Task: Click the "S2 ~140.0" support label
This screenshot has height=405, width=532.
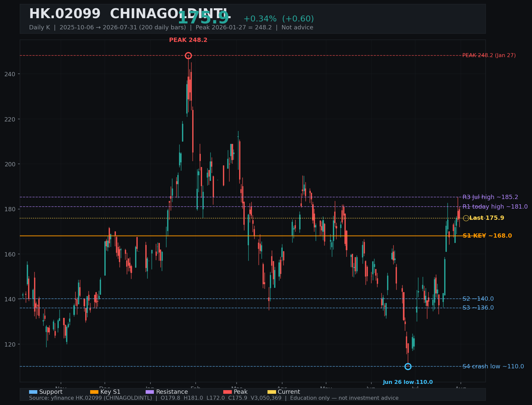Action: pos(478,299)
